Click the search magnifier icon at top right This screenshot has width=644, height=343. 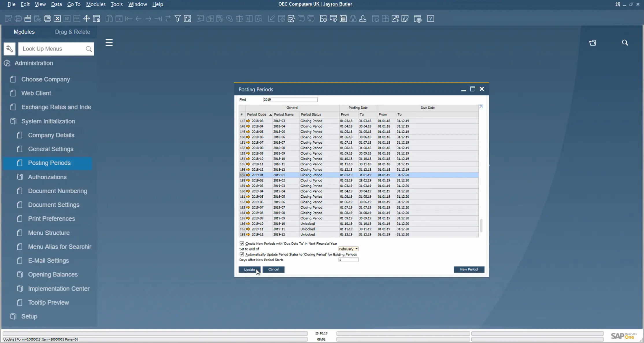point(625,43)
